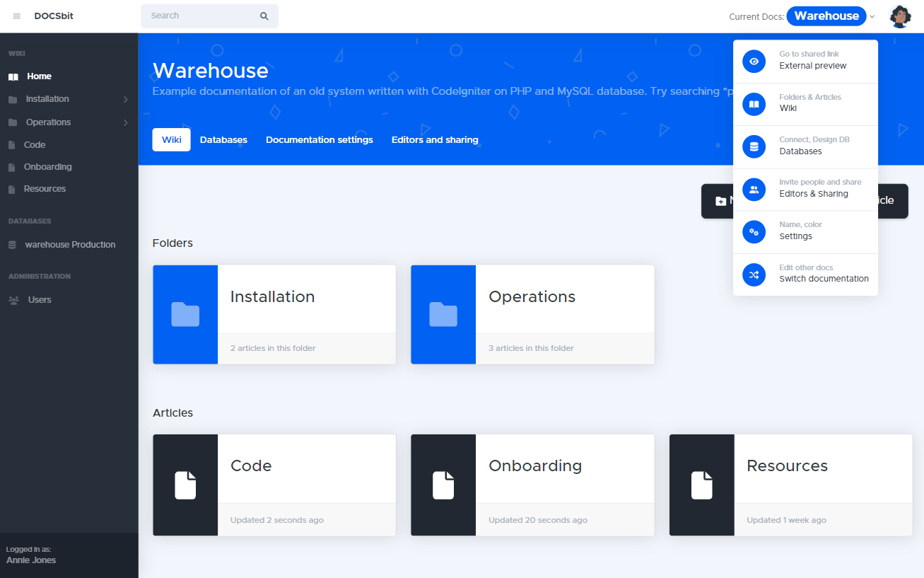Go to Users in the Administration section
This screenshot has width=924, height=578.
39,300
